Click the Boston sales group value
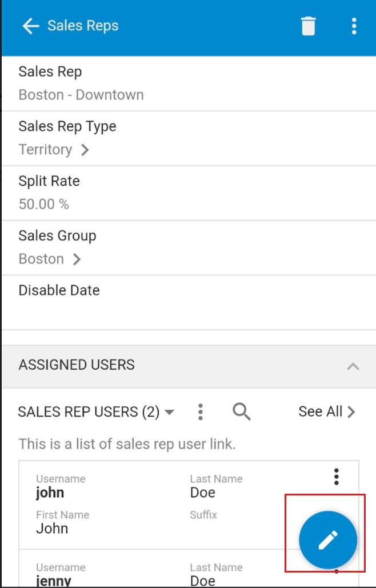The height and width of the screenshot is (588, 376). (41, 259)
